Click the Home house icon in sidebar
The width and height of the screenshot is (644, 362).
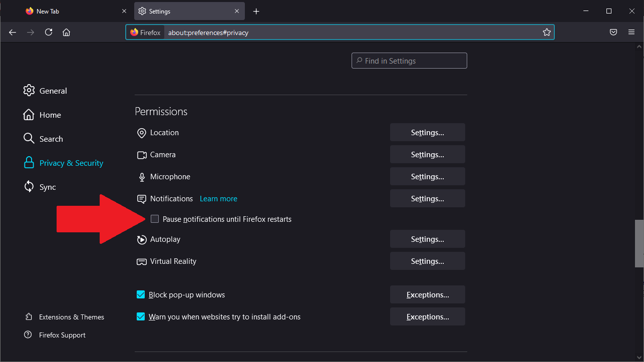pyautogui.click(x=29, y=115)
